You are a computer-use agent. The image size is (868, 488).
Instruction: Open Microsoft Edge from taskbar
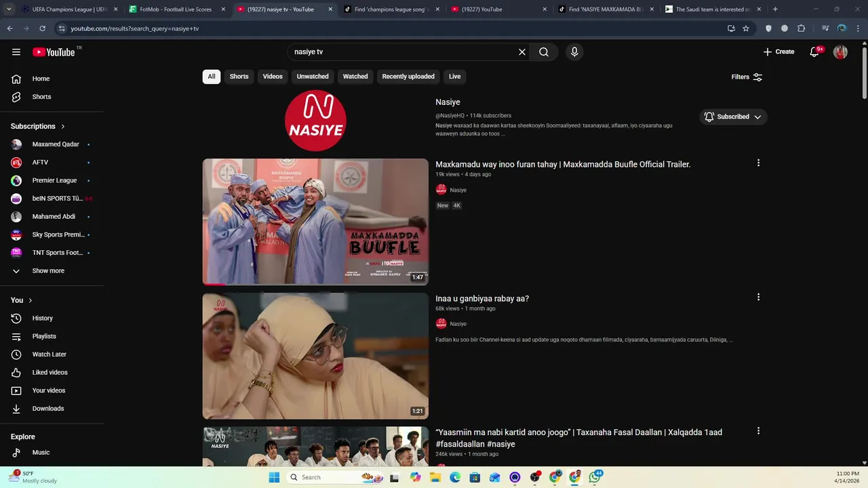(455, 477)
